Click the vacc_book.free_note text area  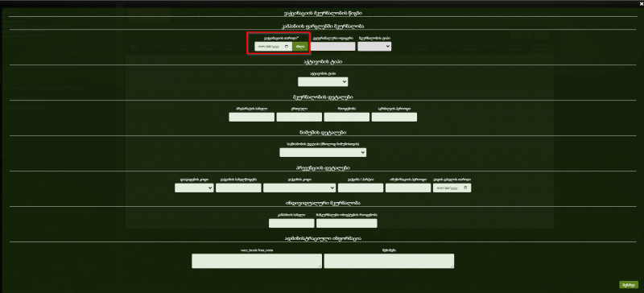pos(257,261)
